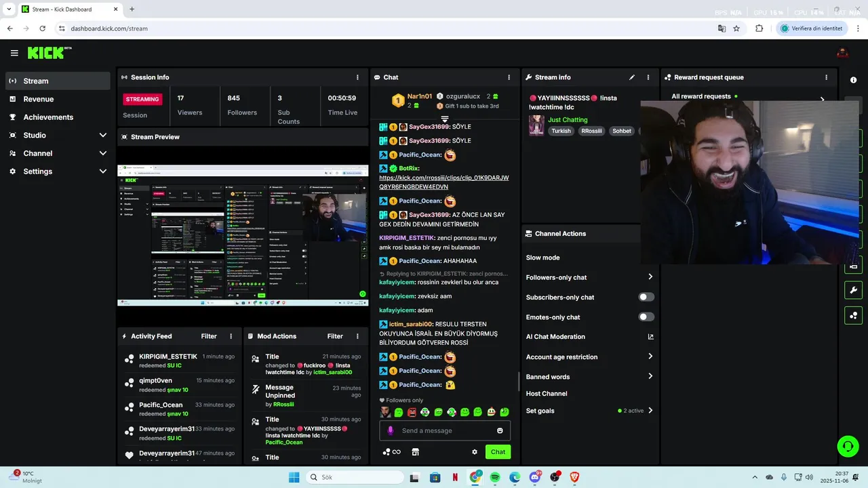Open Followers-only chat options chevron
868x488 pixels.
tap(650, 277)
